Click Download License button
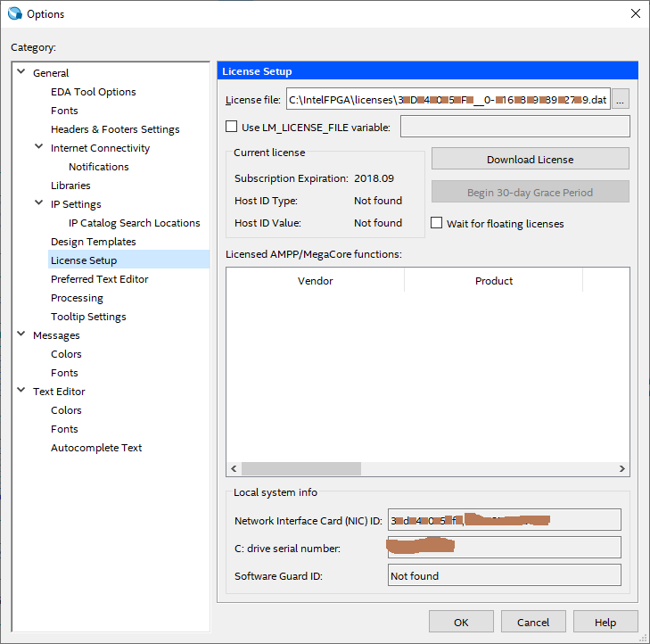 (x=531, y=159)
